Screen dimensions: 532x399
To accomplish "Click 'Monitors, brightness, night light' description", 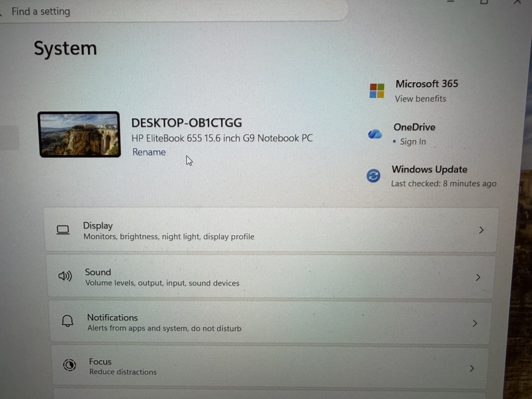I will [169, 237].
